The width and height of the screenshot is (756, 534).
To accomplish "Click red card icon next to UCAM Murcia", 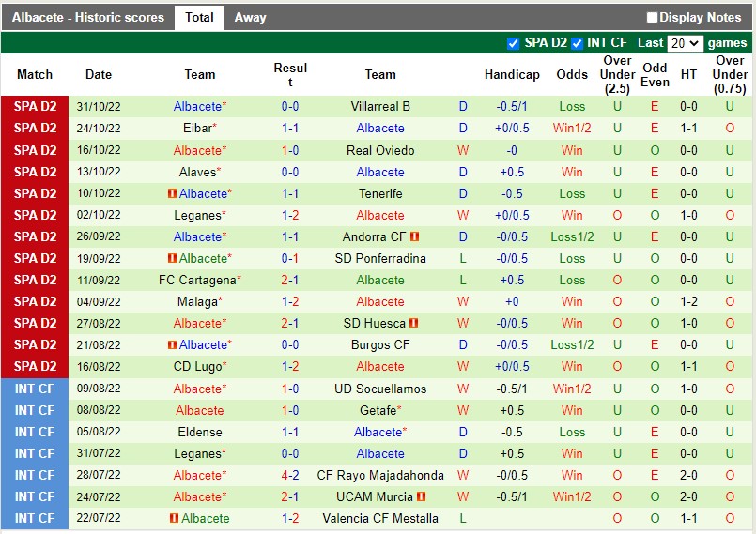I will point(422,496).
